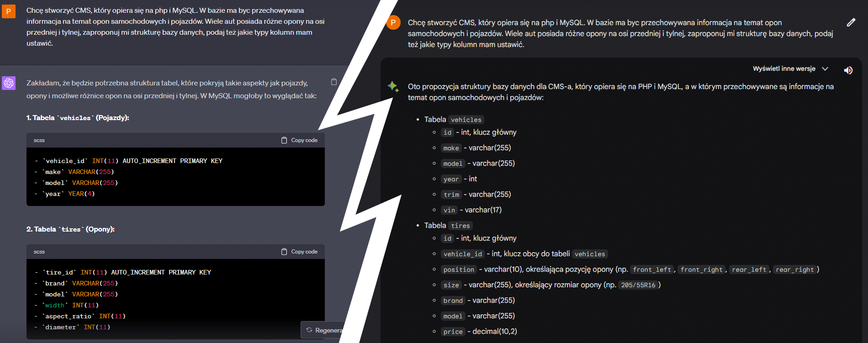Copy ChatGPT response using the clipboard icon
This screenshot has height=343, width=868.
[x=334, y=82]
